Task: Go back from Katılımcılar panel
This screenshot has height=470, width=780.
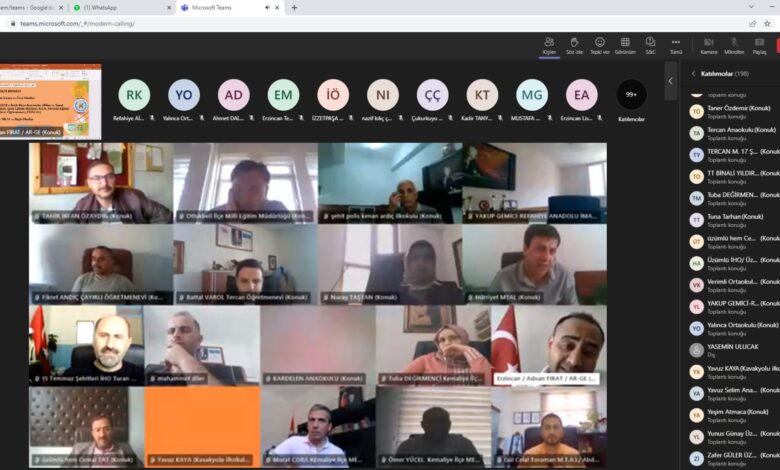Action: tap(693, 73)
